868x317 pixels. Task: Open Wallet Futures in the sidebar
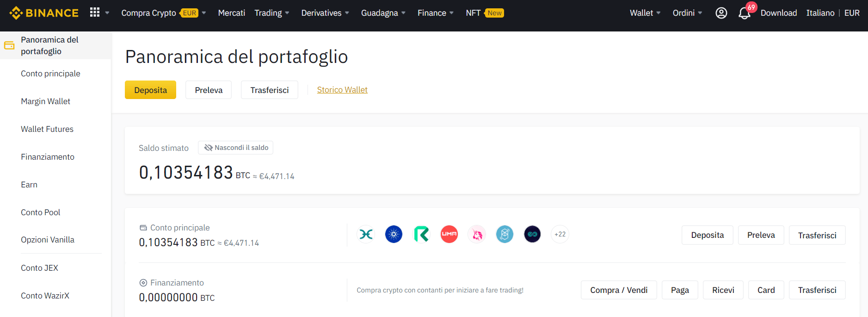coord(47,129)
